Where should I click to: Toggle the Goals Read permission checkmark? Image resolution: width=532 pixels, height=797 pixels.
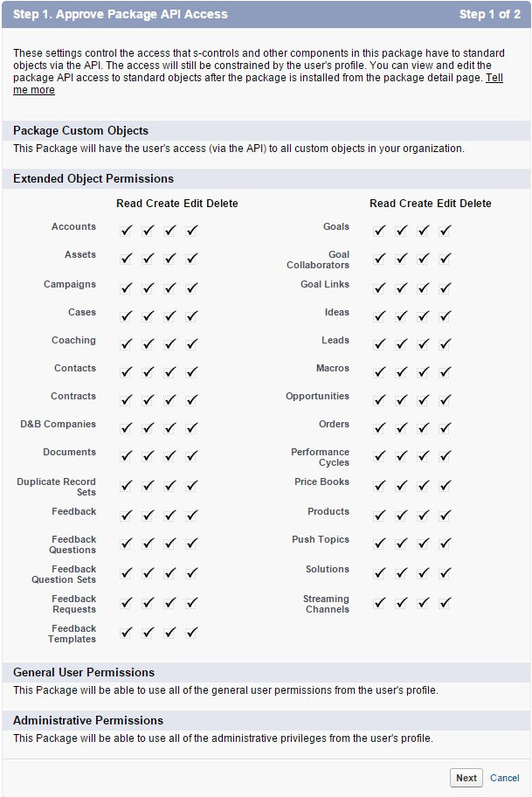coord(380,231)
